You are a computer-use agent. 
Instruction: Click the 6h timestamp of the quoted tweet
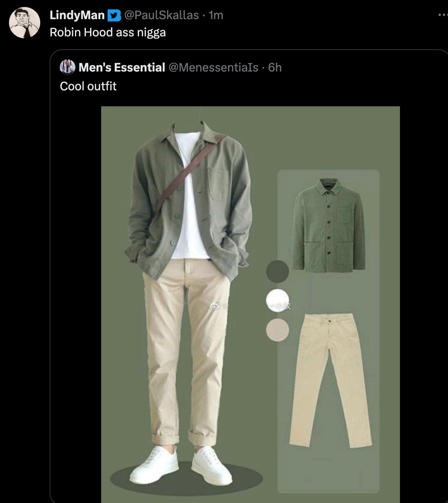coord(275,68)
